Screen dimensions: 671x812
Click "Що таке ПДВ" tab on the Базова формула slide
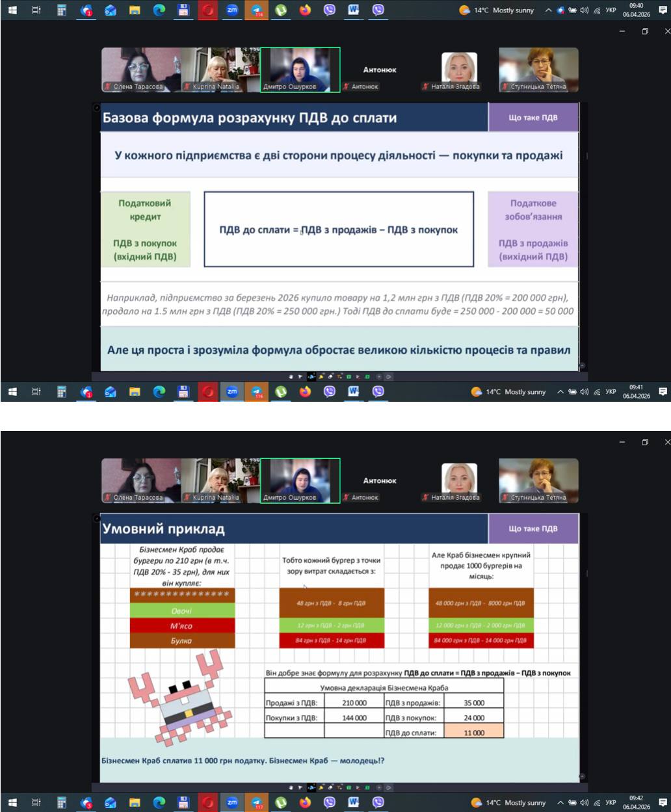[x=533, y=118]
